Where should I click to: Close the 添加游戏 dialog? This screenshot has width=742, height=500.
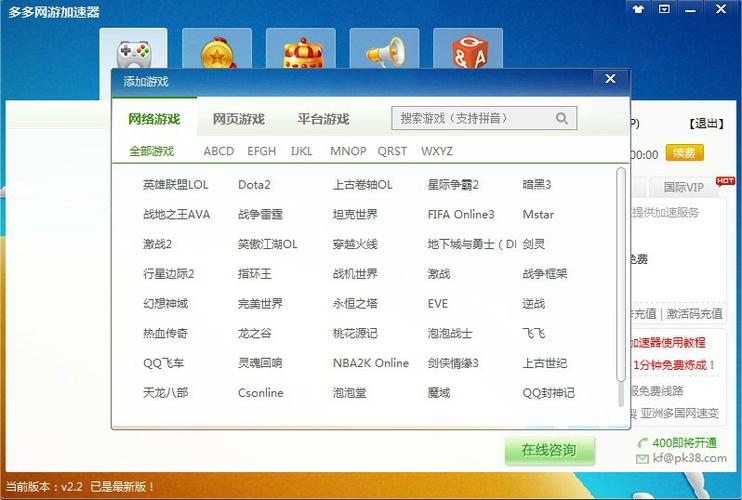click(610, 79)
